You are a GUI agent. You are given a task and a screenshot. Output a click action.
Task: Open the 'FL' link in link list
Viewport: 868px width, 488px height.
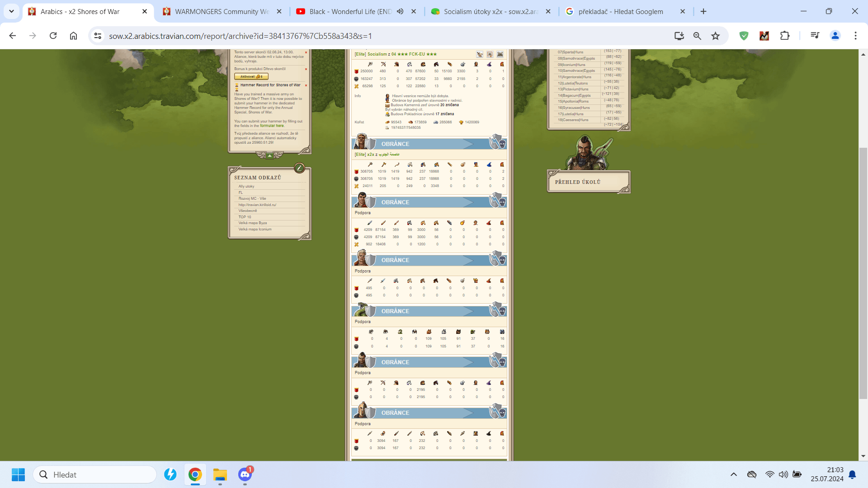[x=241, y=192]
